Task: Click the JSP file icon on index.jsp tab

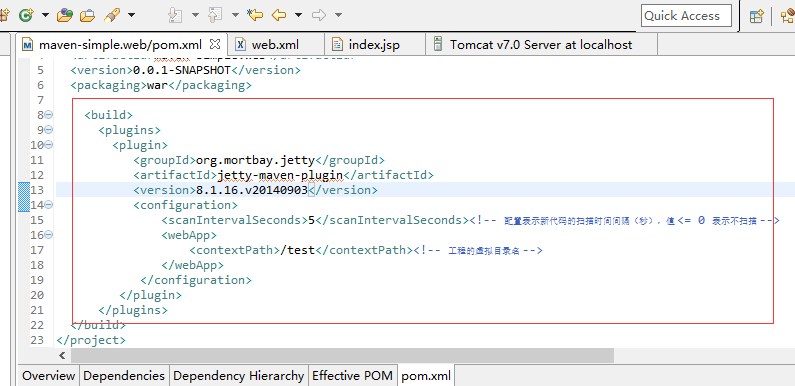Action: pyautogui.click(x=337, y=45)
